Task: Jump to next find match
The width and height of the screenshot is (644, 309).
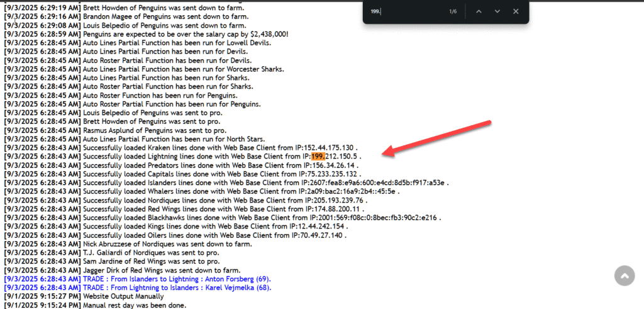Action: pyautogui.click(x=497, y=11)
